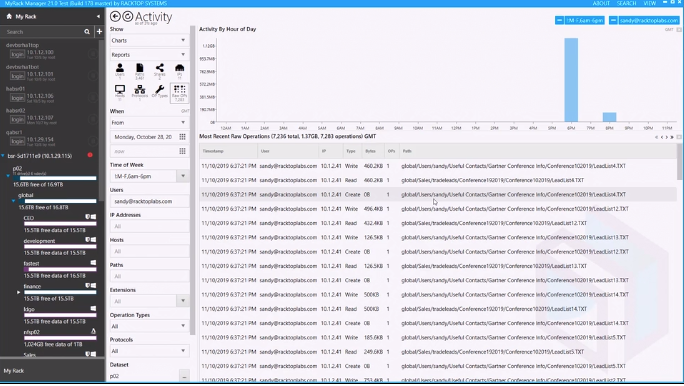The image size is (684, 386).
Task: Expand the chart panel via corner icon
Action: click(x=679, y=30)
